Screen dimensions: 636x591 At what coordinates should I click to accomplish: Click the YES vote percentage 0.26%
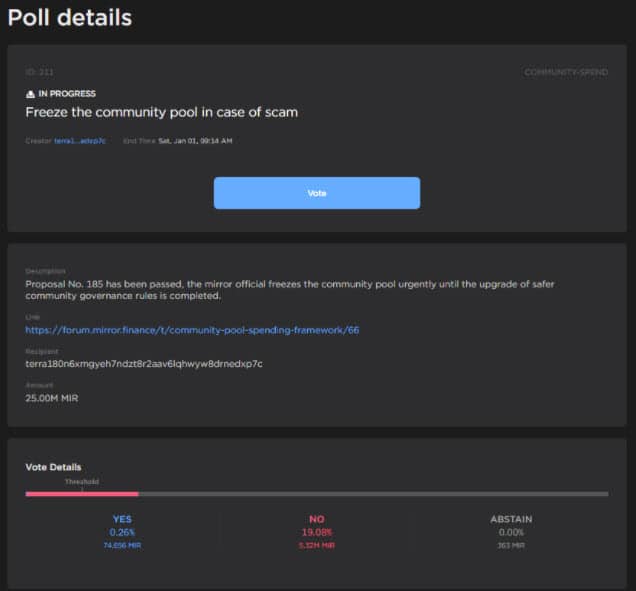coord(121,532)
